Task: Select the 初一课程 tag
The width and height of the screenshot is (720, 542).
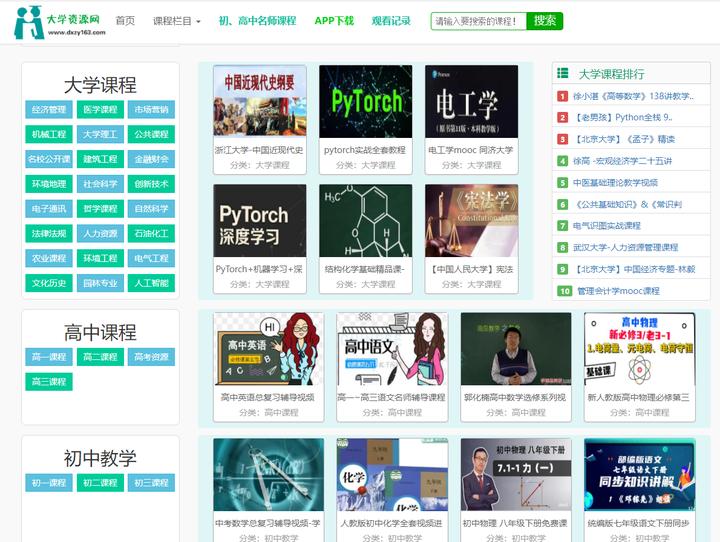Action: point(49,483)
